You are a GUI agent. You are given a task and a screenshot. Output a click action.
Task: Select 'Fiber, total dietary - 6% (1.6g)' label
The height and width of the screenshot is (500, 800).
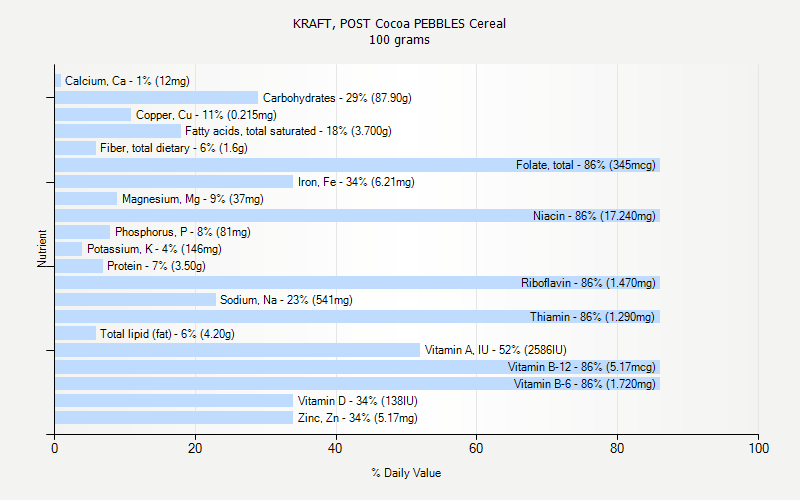174,148
